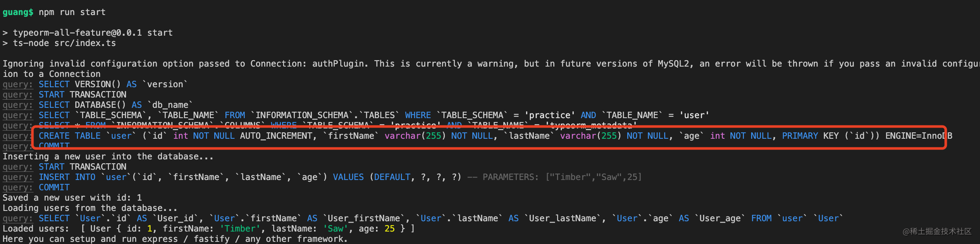Click the PARAMETERS ["Timber","Saw",25] text
The height and width of the screenshot is (244, 980).
click(x=562, y=177)
